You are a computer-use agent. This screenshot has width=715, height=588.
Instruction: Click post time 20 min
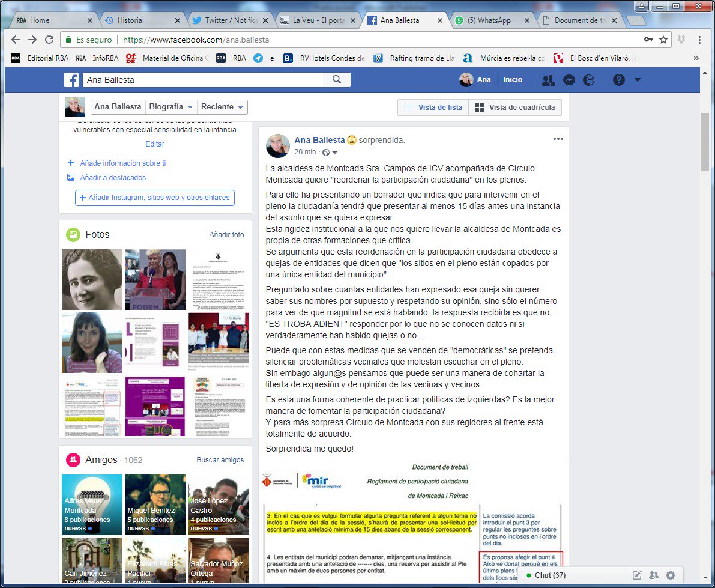tap(305, 152)
